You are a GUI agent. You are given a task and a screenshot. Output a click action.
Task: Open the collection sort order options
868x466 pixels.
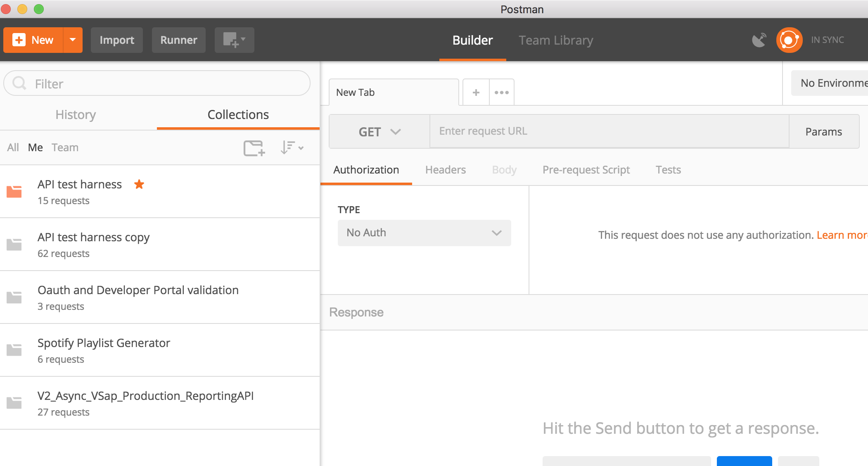point(292,147)
